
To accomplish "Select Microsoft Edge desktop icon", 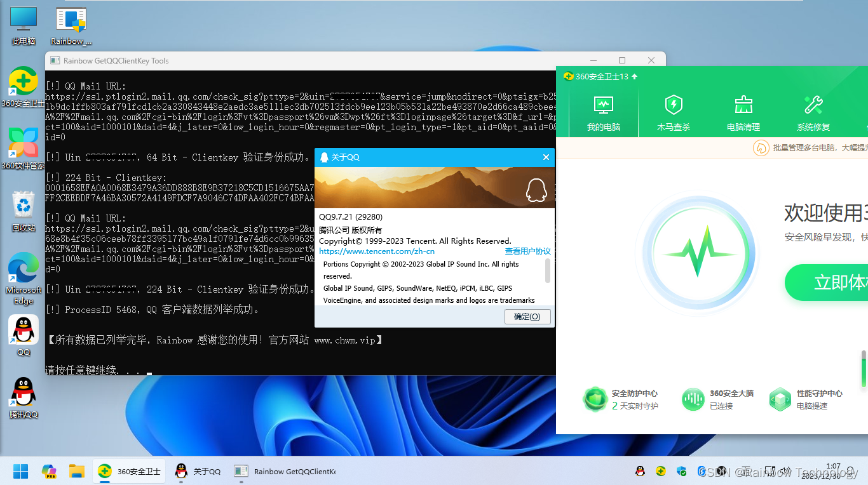I will click(24, 279).
